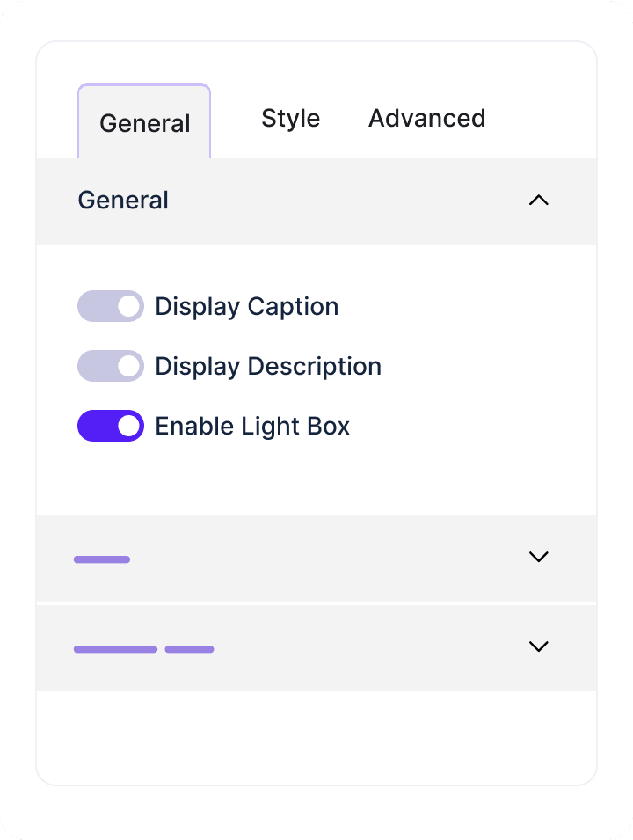Viewport: 633px width, 840px height.
Task: Open the Advanced tab
Action: [426, 119]
